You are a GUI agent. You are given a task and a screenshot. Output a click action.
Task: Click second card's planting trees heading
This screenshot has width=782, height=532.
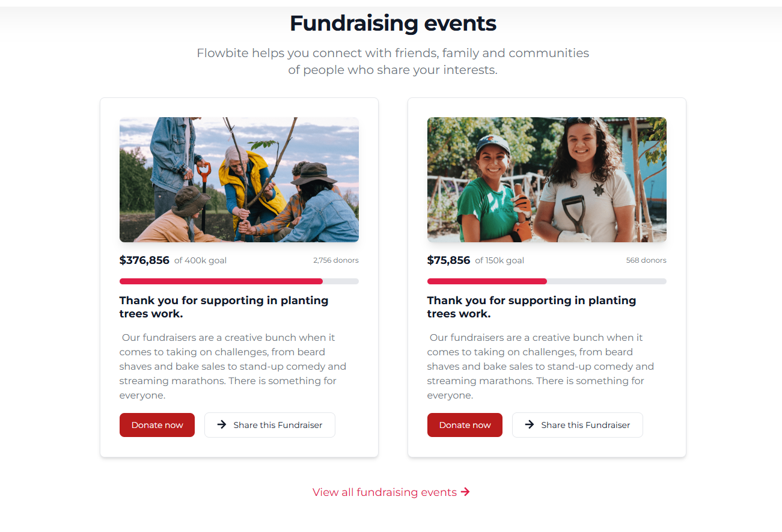pyautogui.click(x=531, y=307)
